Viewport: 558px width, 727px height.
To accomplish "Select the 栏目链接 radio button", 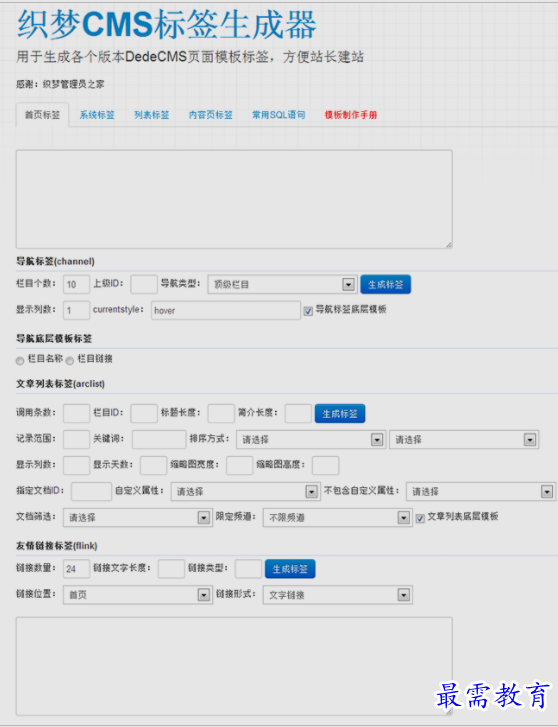I will pyautogui.click(x=70, y=360).
